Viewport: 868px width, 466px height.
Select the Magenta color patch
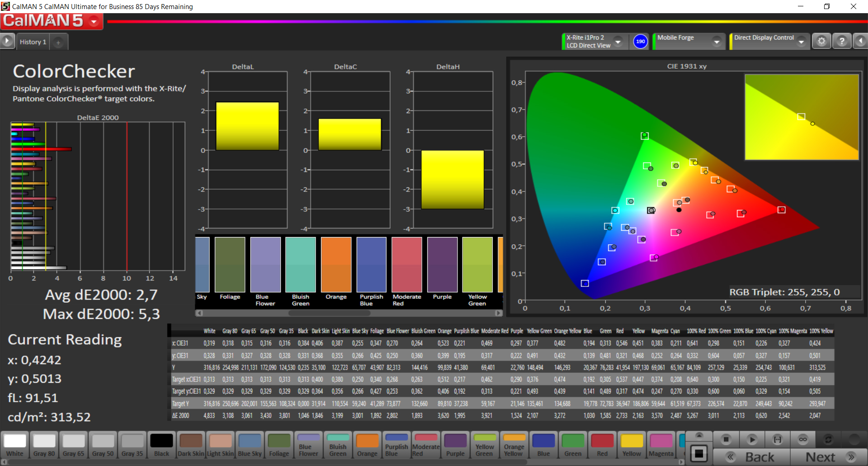661,445
